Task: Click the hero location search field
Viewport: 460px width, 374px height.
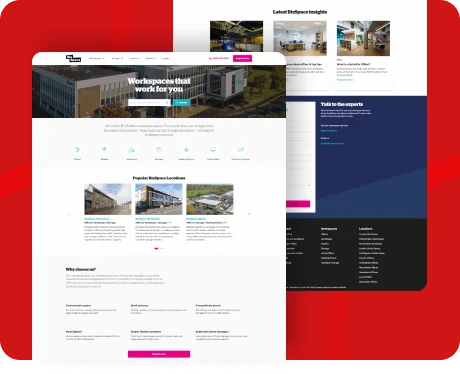Action: coord(149,102)
